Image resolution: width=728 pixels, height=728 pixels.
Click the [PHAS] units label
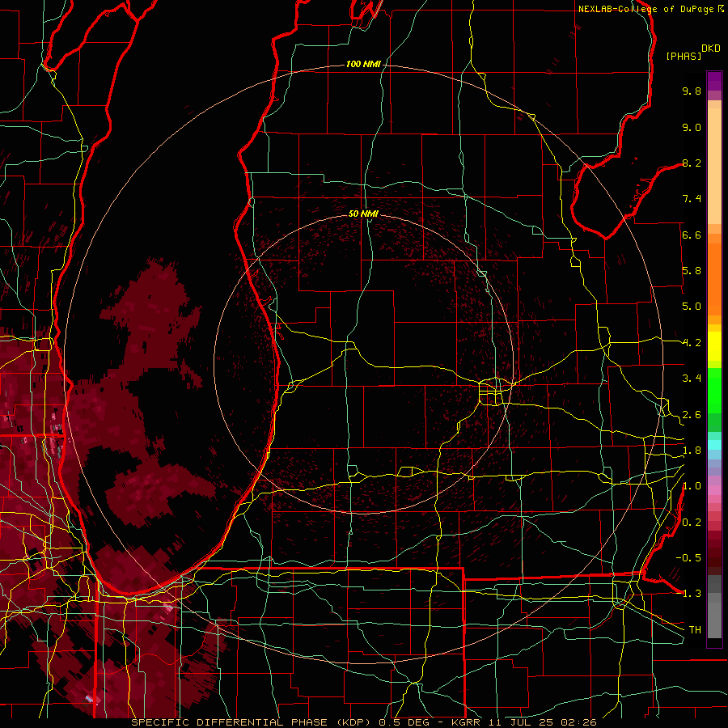point(684,56)
